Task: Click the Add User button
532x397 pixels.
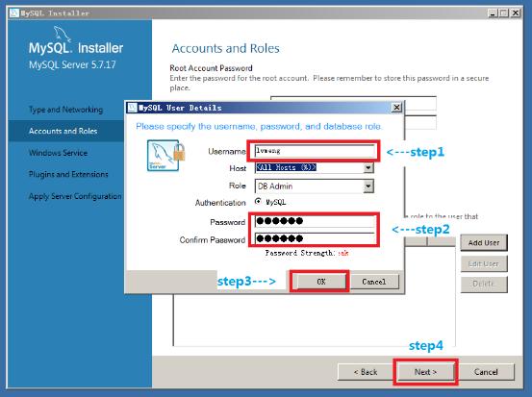Action: tap(484, 243)
